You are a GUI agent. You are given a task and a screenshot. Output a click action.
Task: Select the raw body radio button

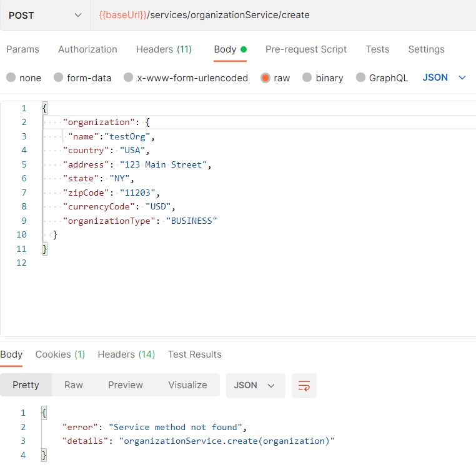coord(265,78)
